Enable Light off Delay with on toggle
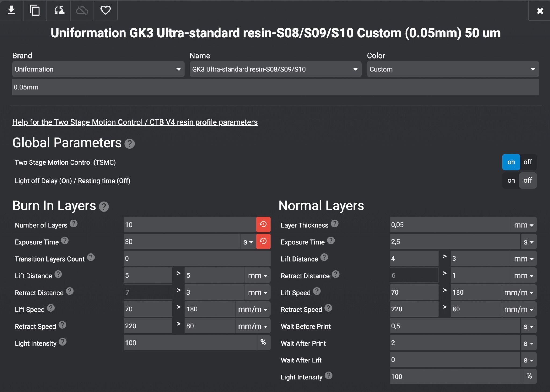The height and width of the screenshot is (392, 550). point(511,180)
